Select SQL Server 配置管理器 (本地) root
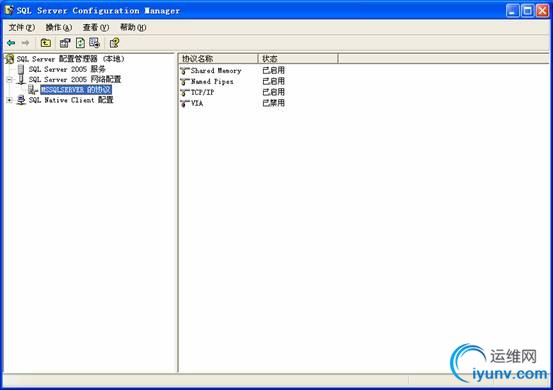 click(71, 59)
